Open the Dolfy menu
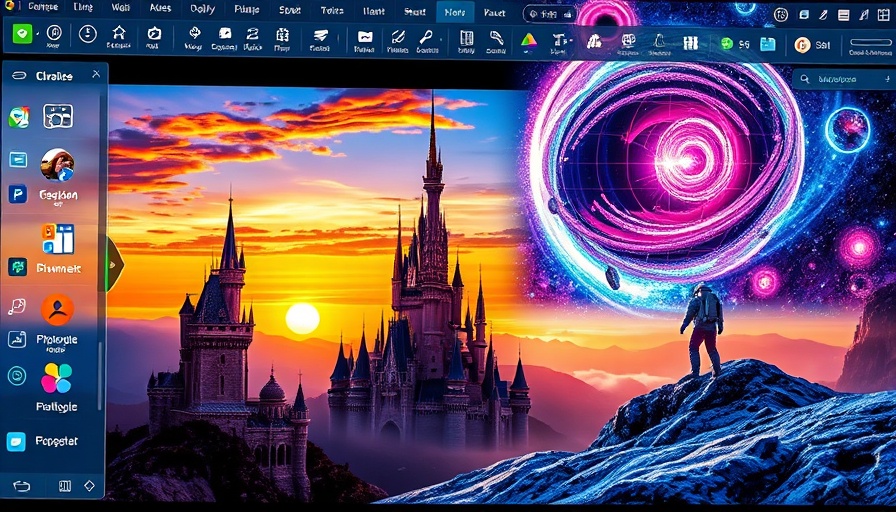 202,9
